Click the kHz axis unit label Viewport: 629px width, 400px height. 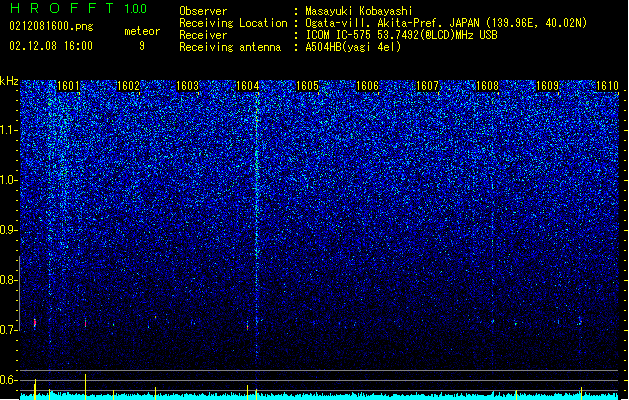click(9, 81)
